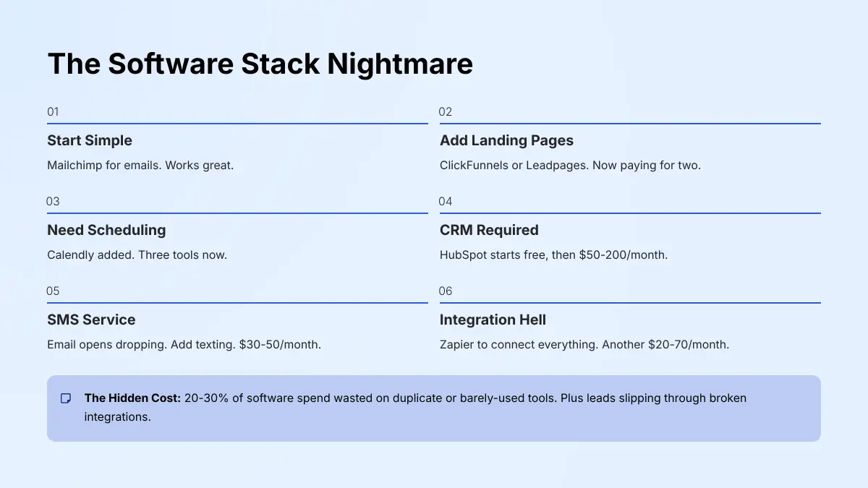Click the note icon in the Hidden Cost box
The width and height of the screenshot is (868, 488).
pos(66,398)
